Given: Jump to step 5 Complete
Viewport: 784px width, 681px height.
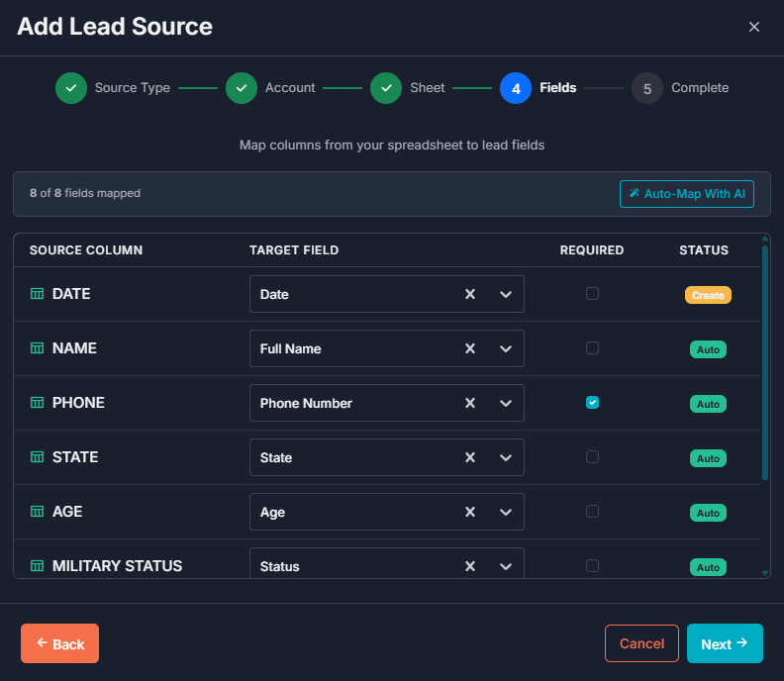Looking at the screenshot, I should tap(647, 88).
